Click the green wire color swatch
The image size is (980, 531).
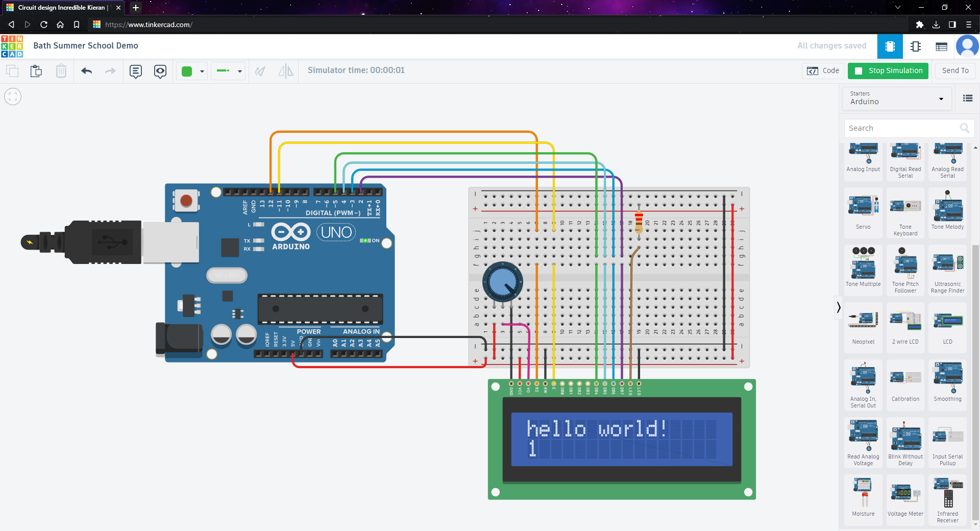click(187, 71)
